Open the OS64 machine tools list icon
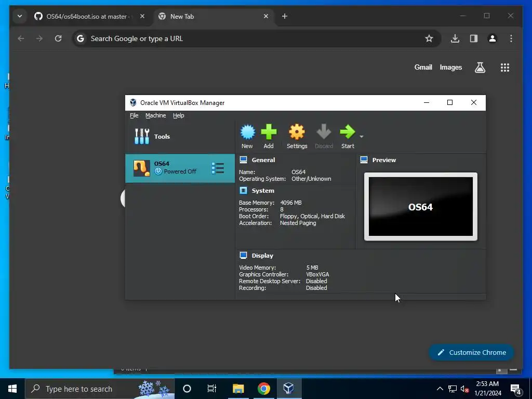The image size is (532, 399). coord(218,168)
